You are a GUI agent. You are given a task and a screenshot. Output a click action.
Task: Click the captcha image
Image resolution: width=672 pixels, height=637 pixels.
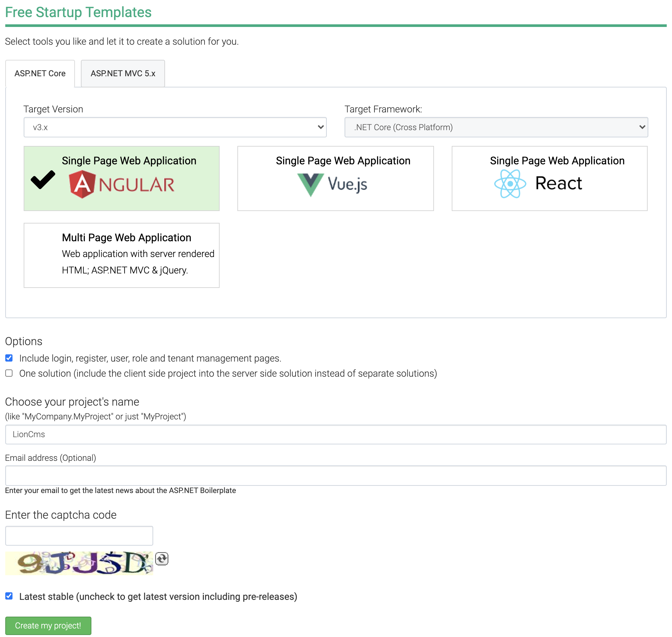[x=79, y=563]
